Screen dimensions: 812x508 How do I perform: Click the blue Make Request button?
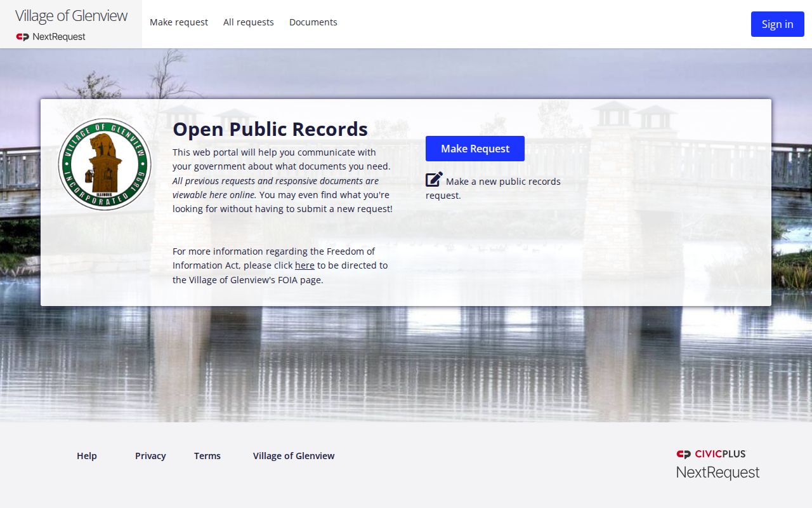tap(475, 149)
